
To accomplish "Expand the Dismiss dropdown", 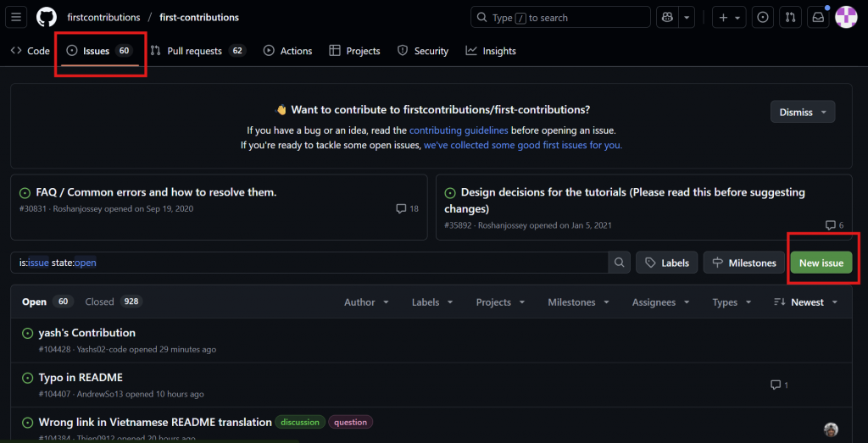I will tap(802, 112).
